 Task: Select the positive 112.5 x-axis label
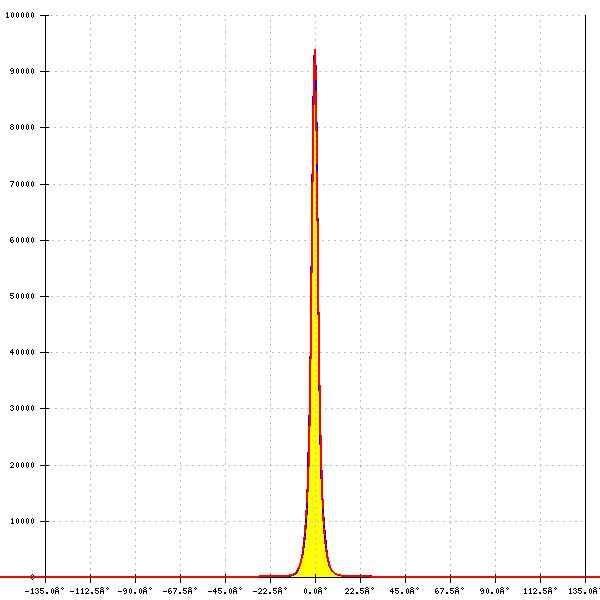[540, 591]
